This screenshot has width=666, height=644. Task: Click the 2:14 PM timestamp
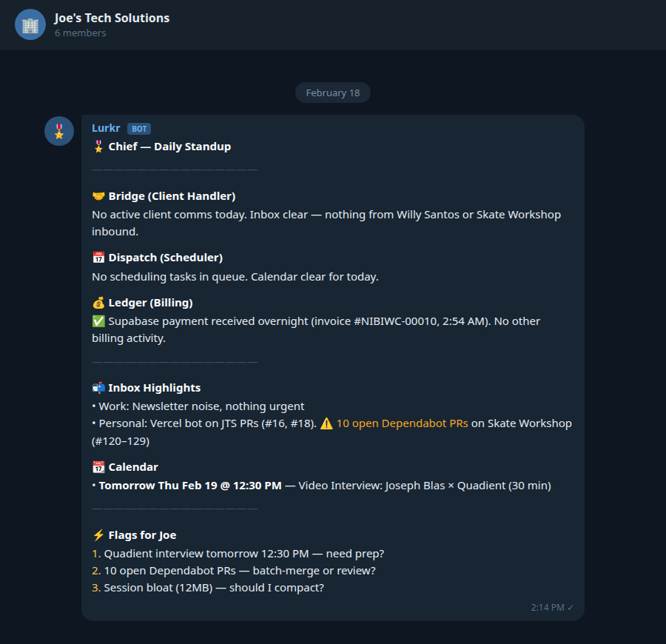click(x=546, y=607)
